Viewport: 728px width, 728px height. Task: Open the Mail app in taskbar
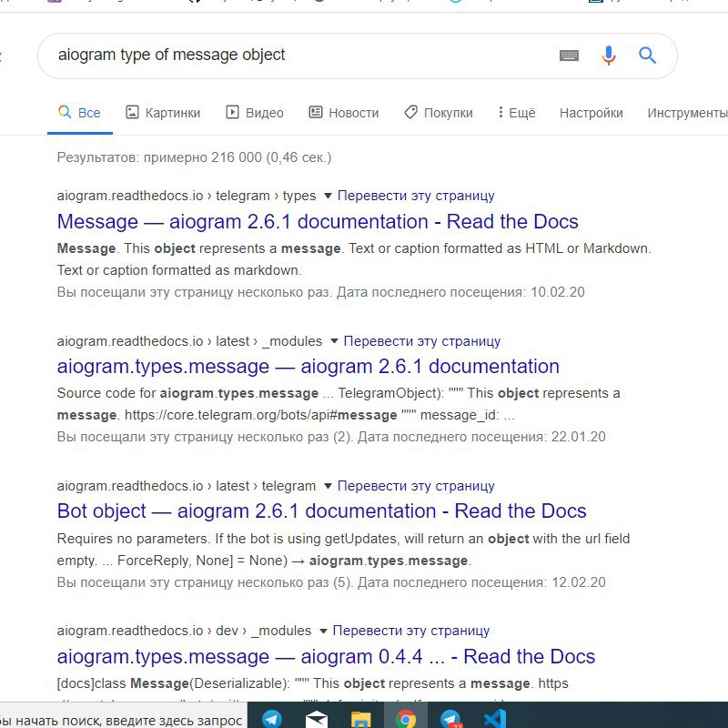pos(317,719)
